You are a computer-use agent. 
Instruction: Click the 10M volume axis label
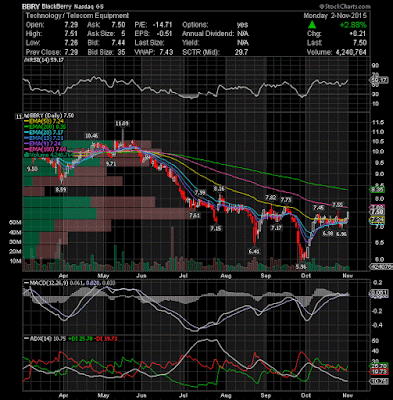[16, 261]
